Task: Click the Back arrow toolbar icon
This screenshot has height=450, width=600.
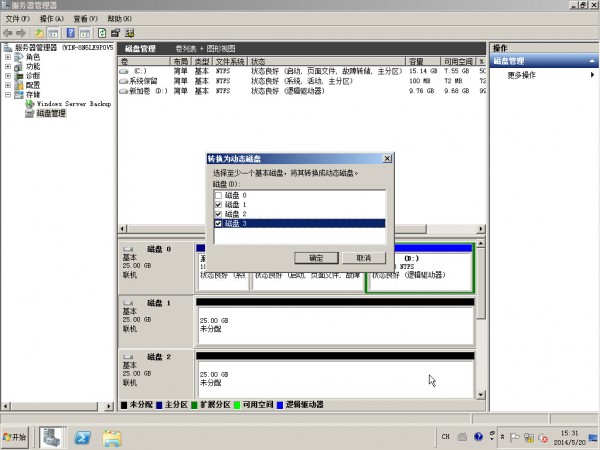Action: tap(9, 33)
